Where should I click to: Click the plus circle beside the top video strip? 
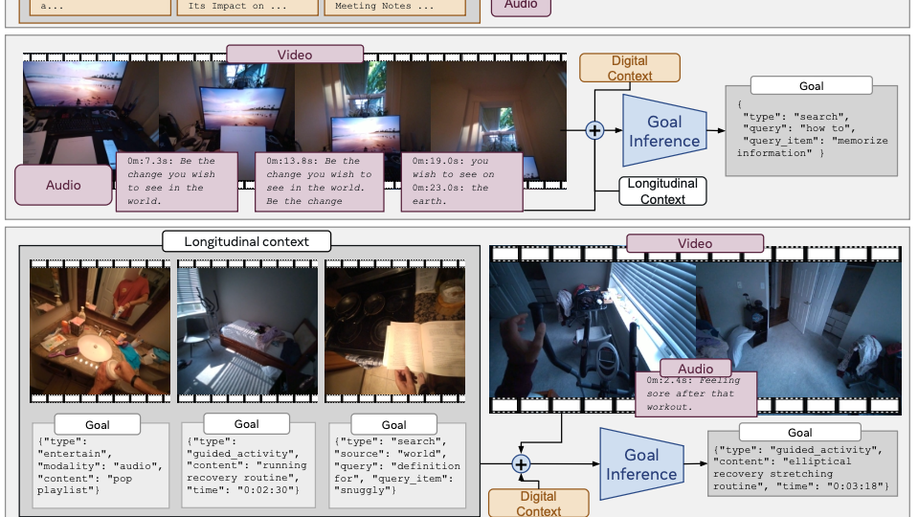click(595, 131)
